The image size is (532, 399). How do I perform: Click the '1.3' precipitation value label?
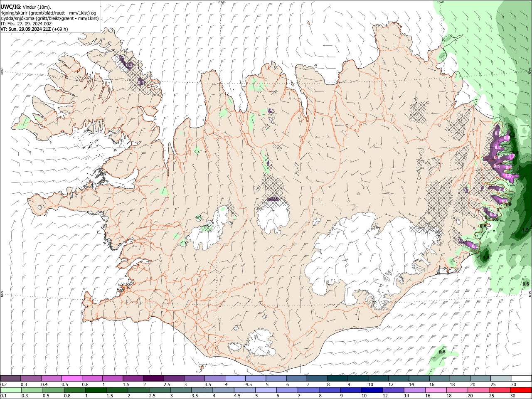pos(486,258)
